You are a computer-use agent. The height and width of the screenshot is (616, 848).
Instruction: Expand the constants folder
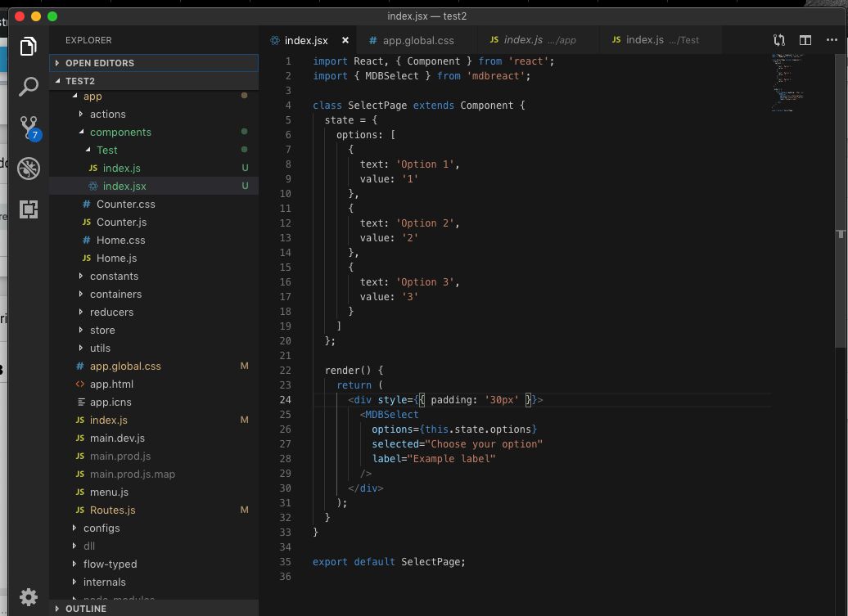154,277
